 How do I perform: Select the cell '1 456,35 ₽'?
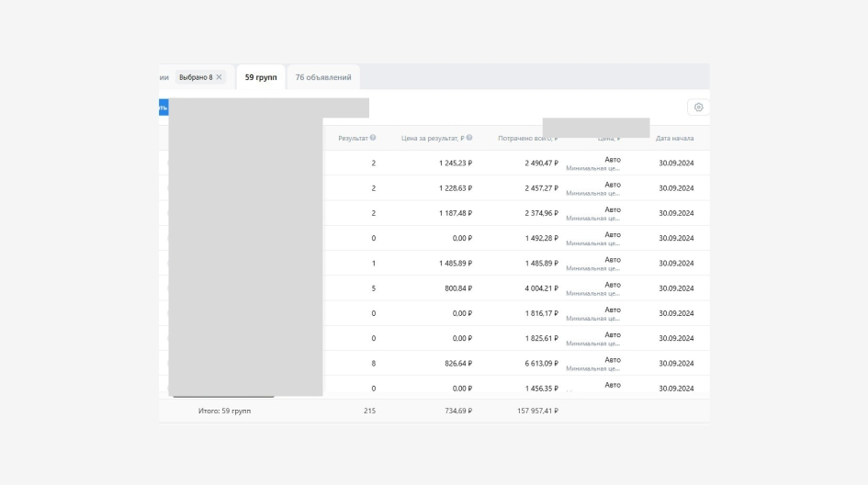pos(541,389)
